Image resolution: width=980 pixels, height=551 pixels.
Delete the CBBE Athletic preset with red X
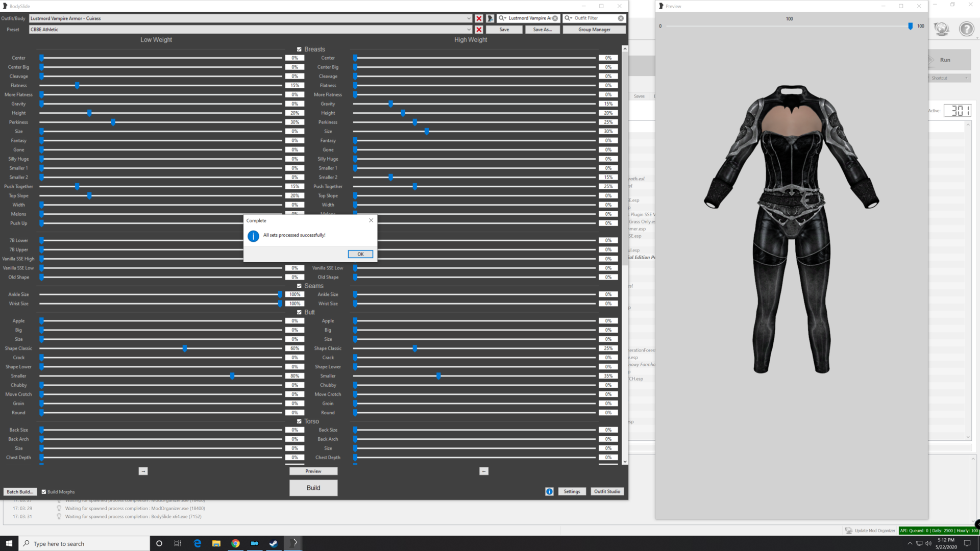[x=479, y=30]
